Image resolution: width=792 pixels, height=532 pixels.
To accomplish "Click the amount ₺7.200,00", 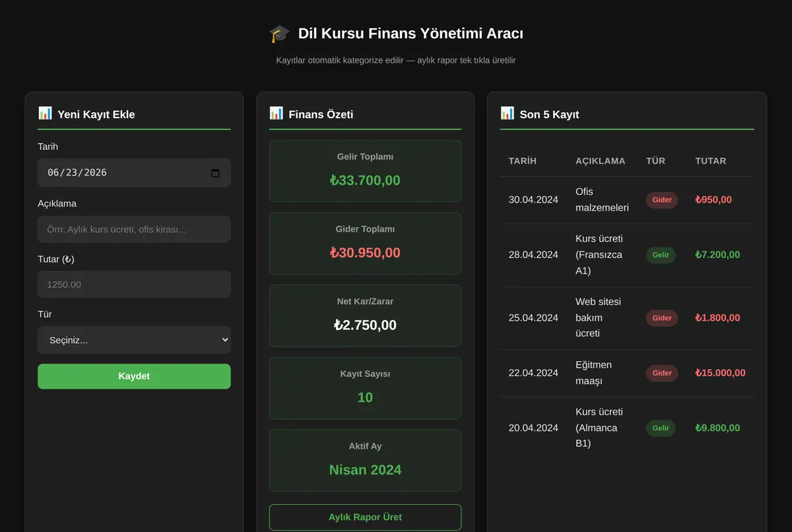I will point(717,255).
